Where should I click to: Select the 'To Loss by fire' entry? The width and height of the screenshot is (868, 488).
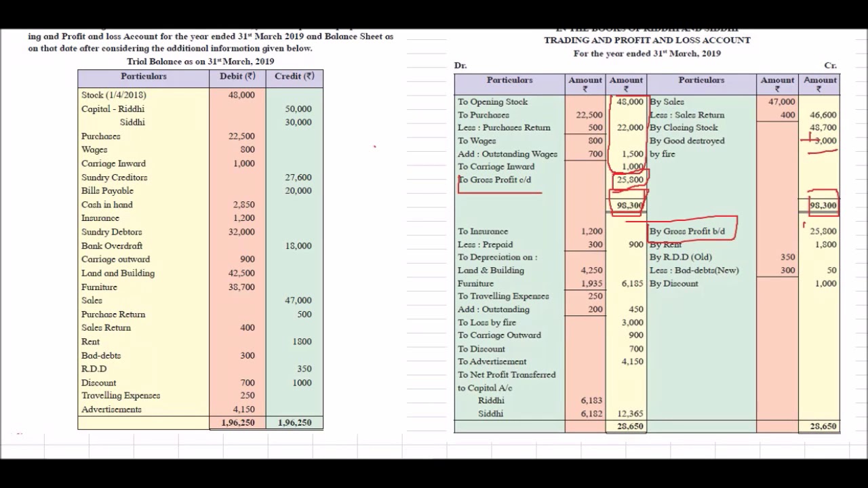487,323
